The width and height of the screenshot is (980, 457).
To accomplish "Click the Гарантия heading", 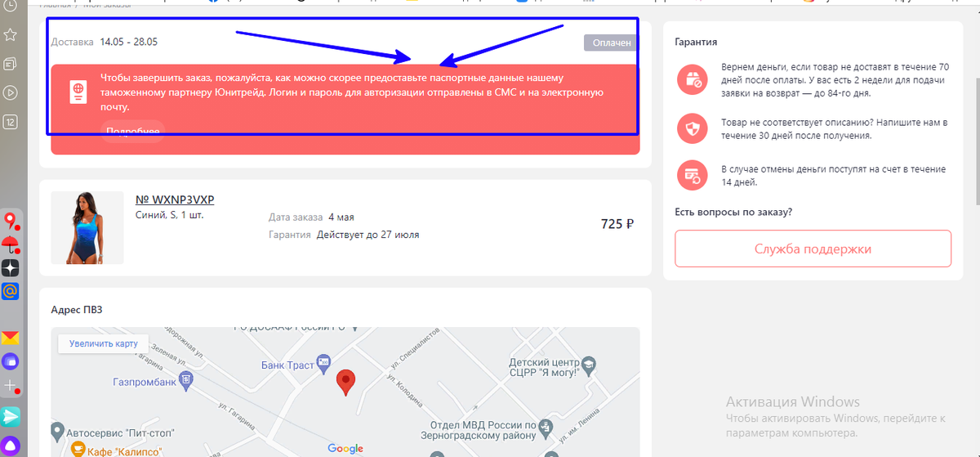I will click(697, 42).
